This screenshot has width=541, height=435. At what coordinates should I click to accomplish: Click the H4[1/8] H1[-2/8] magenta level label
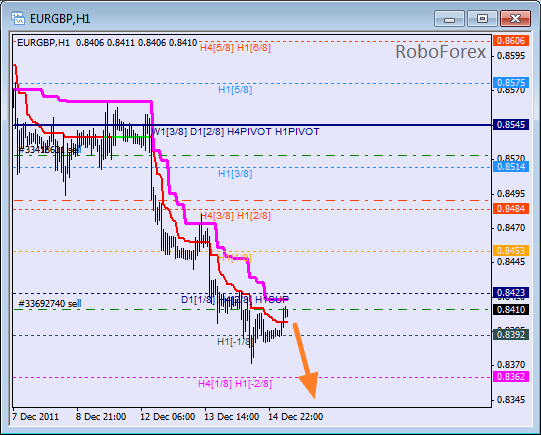tap(235, 384)
